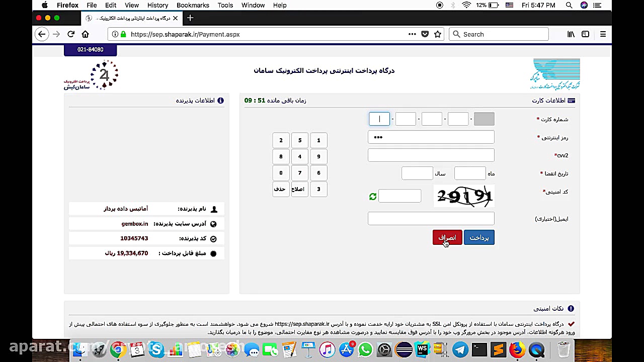Open iTunes from the Dock
Viewport: 644px width, 362px height.
pyautogui.click(x=327, y=349)
